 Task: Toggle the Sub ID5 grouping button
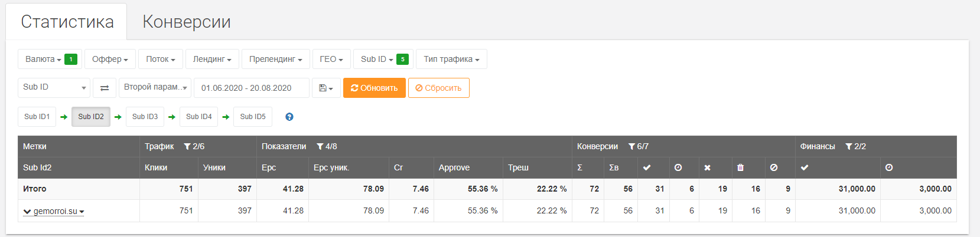253,117
